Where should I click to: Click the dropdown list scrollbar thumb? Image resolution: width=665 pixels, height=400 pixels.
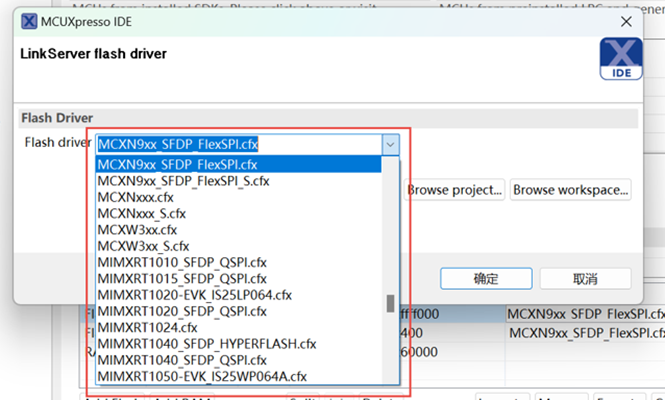tap(391, 304)
